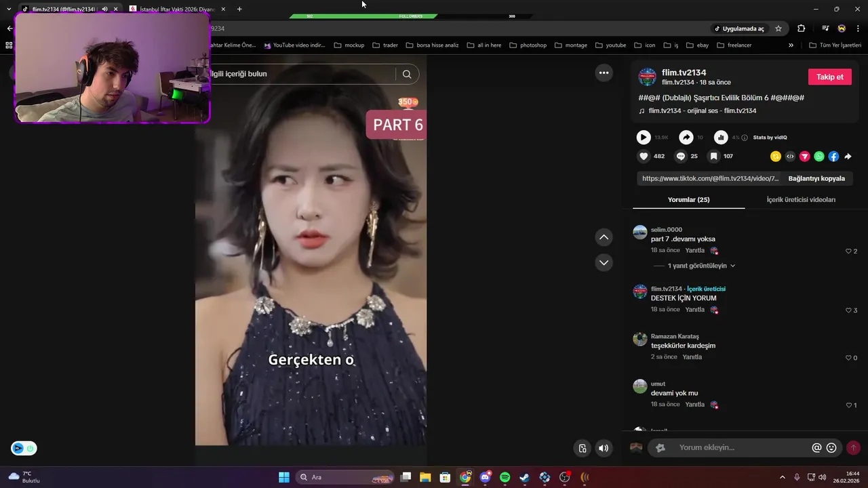The width and height of the screenshot is (868, 488).
Task: Open the media control icon in Chrome toolbar
Action: (x=825, y=28)
